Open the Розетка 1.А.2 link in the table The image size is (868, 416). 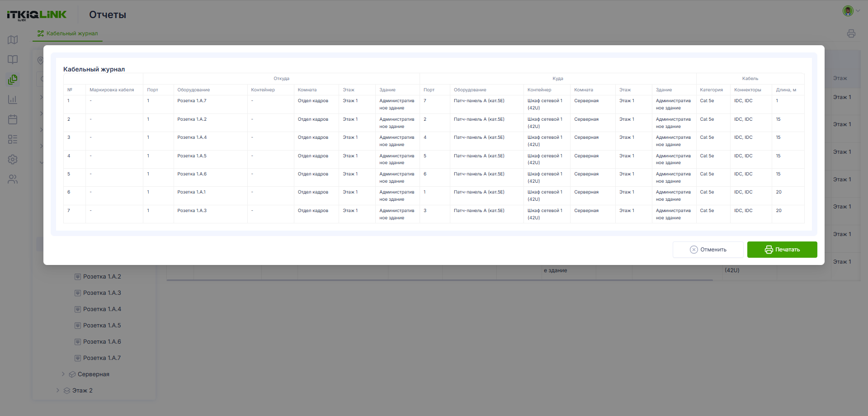tap(192, 119)
